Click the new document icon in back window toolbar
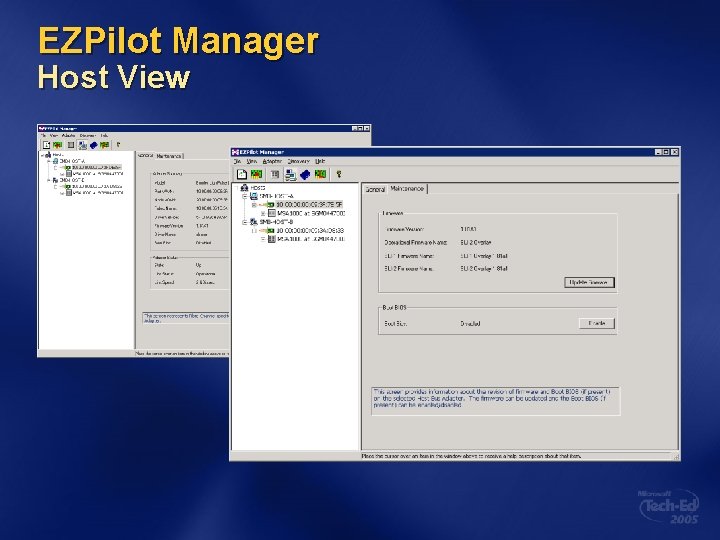Screen dimensions: 720x540 tap(46, 145)
